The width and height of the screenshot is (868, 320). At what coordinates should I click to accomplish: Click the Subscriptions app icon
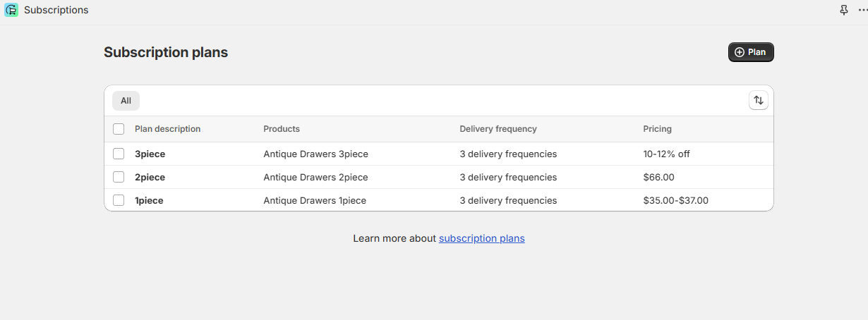click(x=11, y=11)
